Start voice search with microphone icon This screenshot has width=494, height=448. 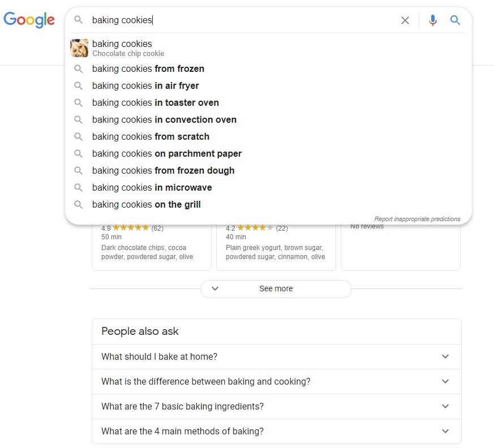click(433, 20)
